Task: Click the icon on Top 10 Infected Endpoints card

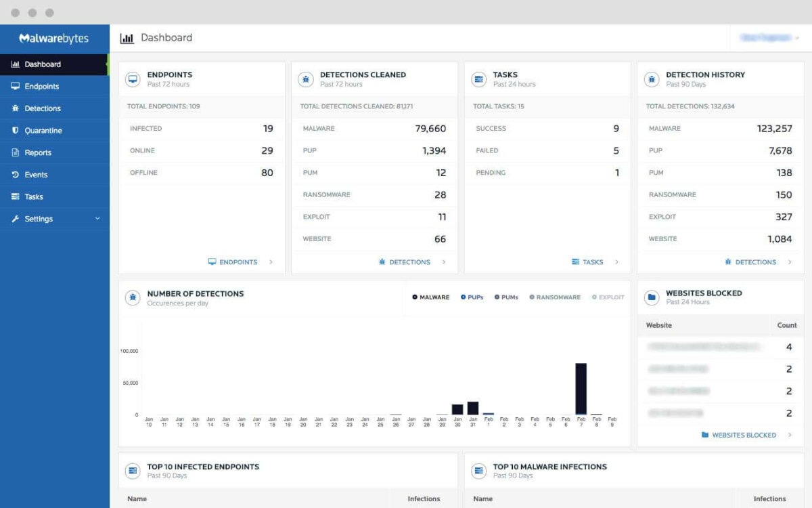Action: (132, 471)
